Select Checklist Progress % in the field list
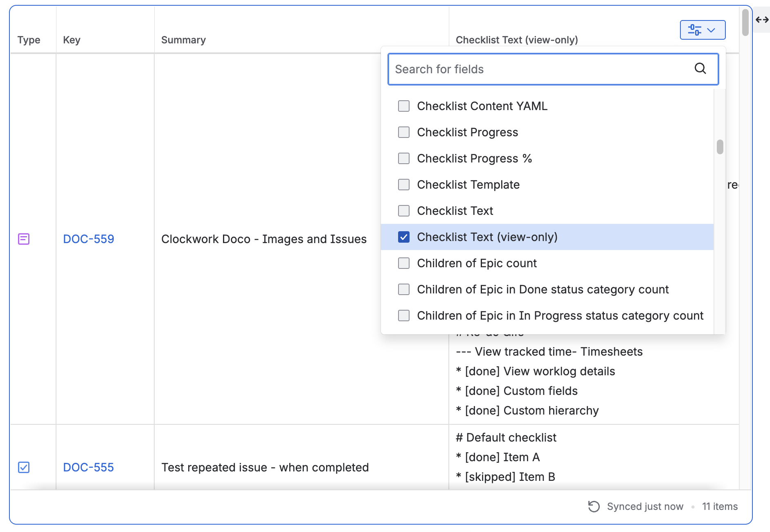770x532 pixels. [x=474, y=158]
